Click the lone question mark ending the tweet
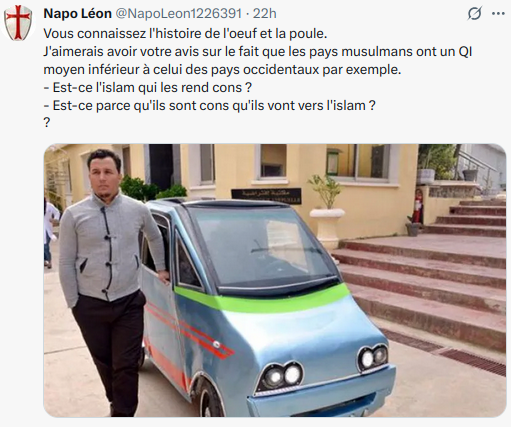 [x=47, y=123]
